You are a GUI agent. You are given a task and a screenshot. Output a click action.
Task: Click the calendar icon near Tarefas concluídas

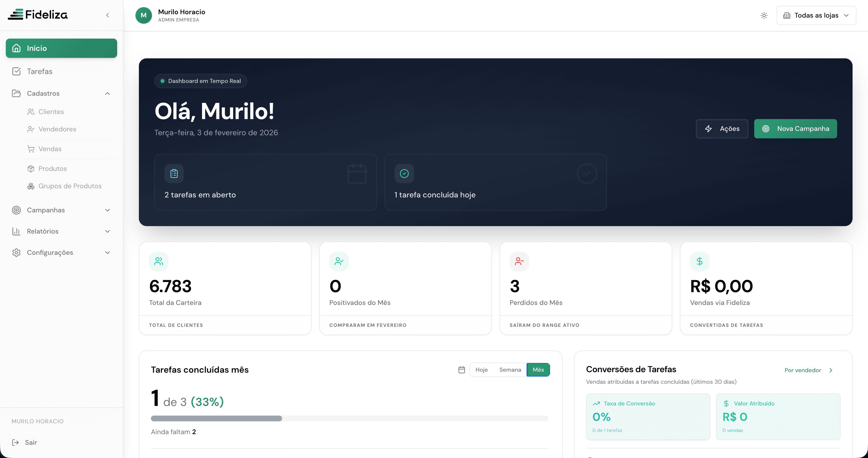(462, 370)
